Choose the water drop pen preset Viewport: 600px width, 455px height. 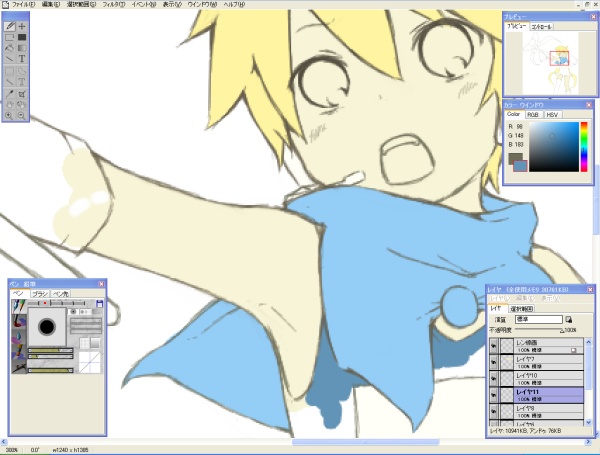tap(19, 336)
